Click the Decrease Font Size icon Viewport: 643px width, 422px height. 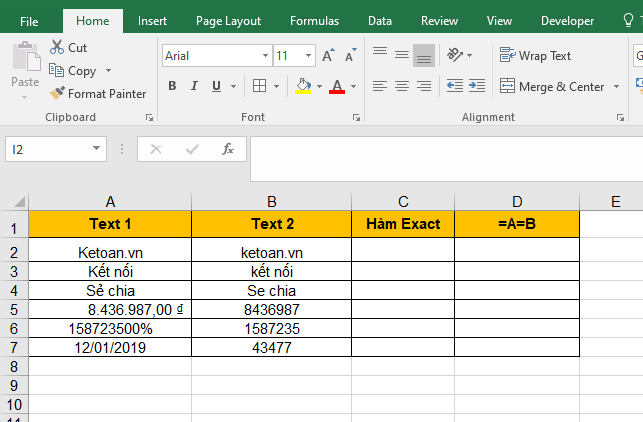[349, 56]
